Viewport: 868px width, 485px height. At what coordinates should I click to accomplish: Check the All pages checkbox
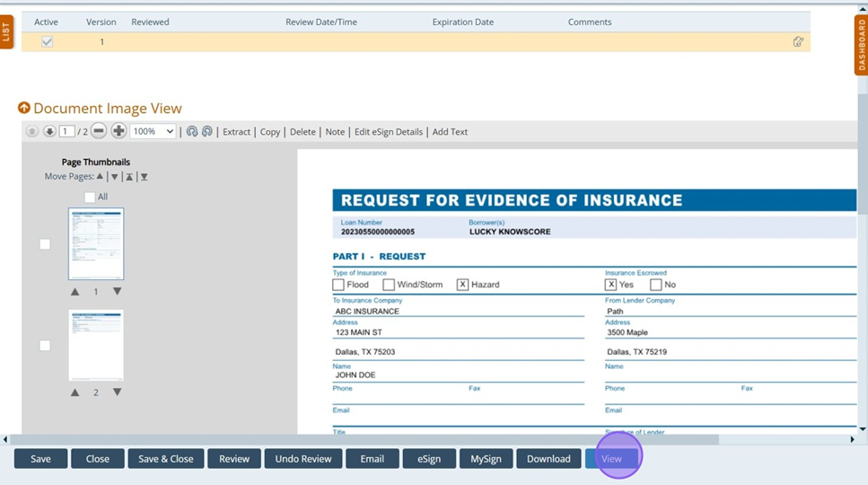point(90,197)
